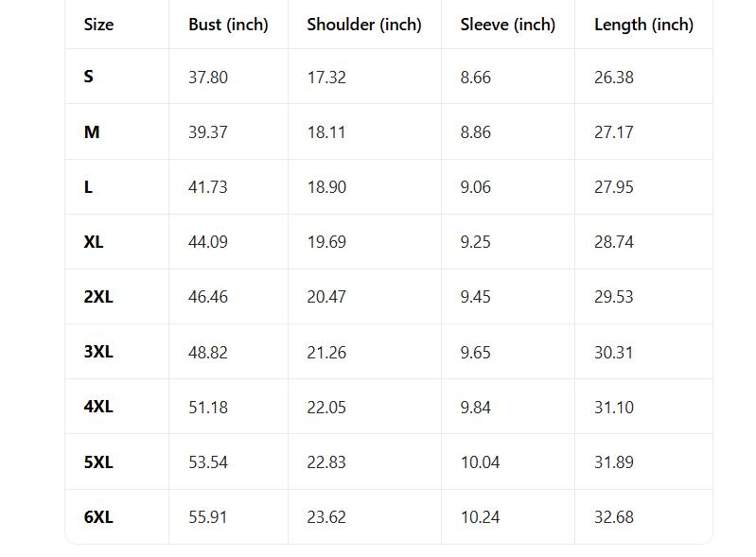Click the Sleeve (inch) column header
This screenshot has width=756, height=557.
pyautogui.click(x=507, y=25)
